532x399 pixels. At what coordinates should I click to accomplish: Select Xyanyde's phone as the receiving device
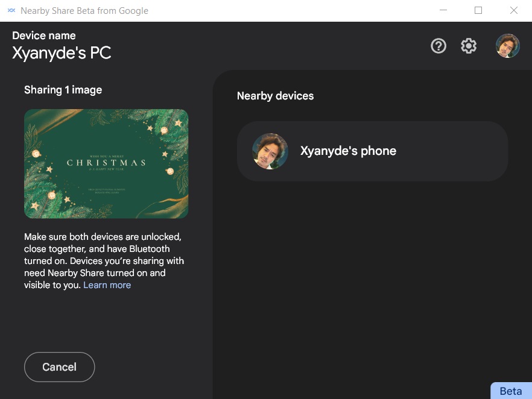point(372,151)
